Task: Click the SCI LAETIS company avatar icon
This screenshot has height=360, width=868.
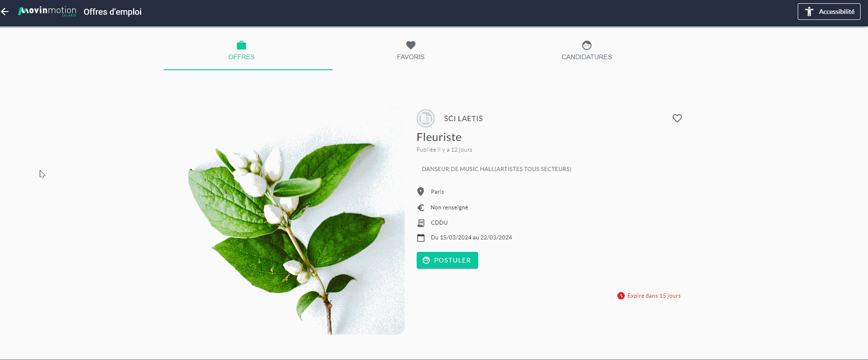Action: pyautogui.click(x=425, y=118)
